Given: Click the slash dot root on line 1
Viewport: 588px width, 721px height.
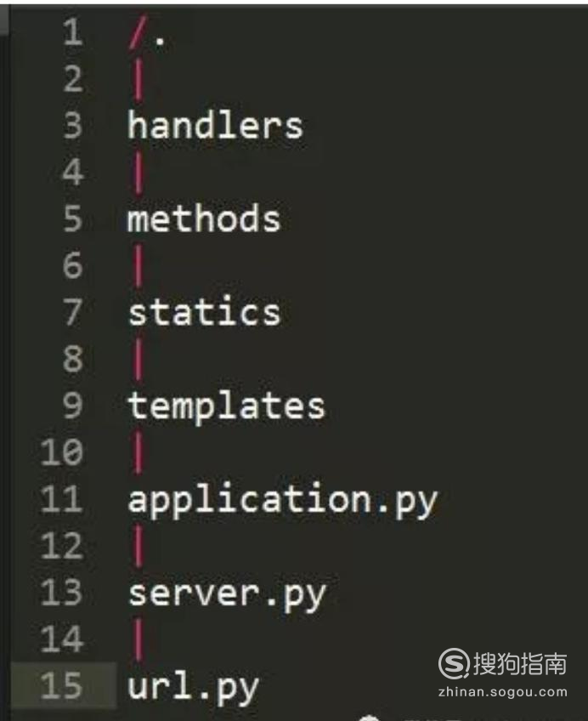Looking at the screenshot, I should tap(146, 32).
